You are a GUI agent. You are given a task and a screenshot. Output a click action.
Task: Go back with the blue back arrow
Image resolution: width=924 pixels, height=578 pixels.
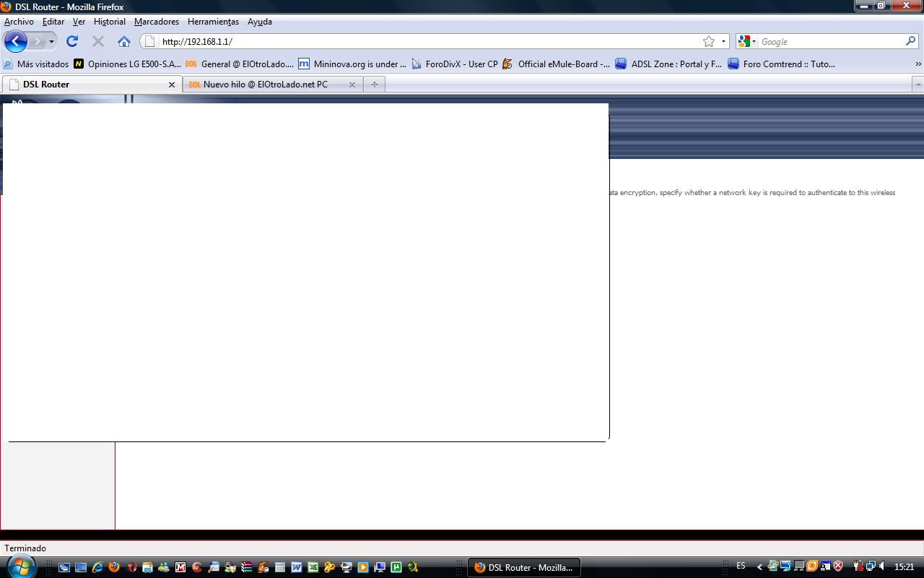[15, 41]
